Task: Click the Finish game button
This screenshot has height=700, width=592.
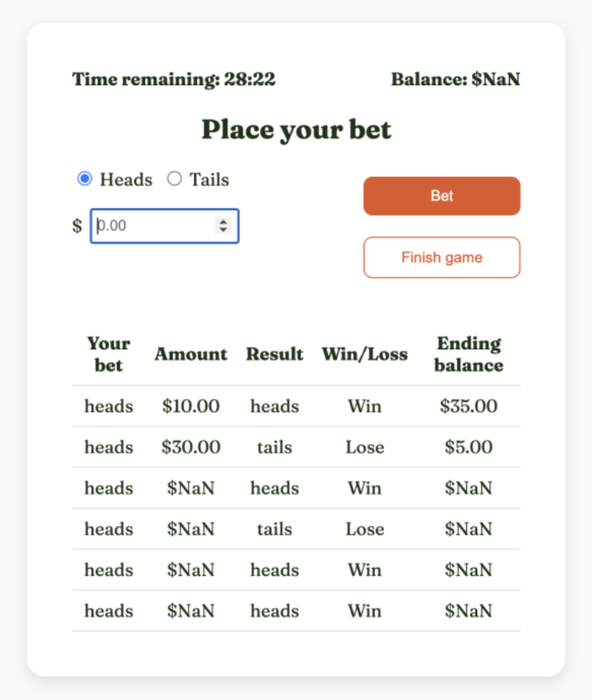Action: [442, 258]
